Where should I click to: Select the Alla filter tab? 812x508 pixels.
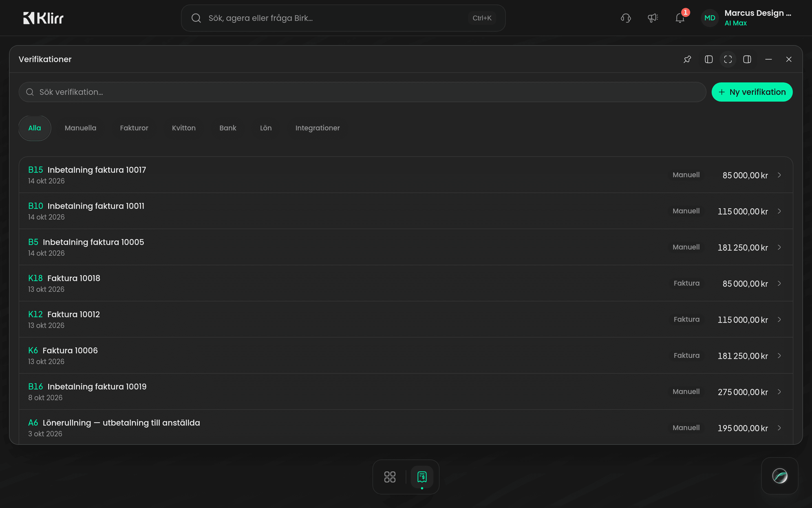pyautogui.click(x=35, y=128)
